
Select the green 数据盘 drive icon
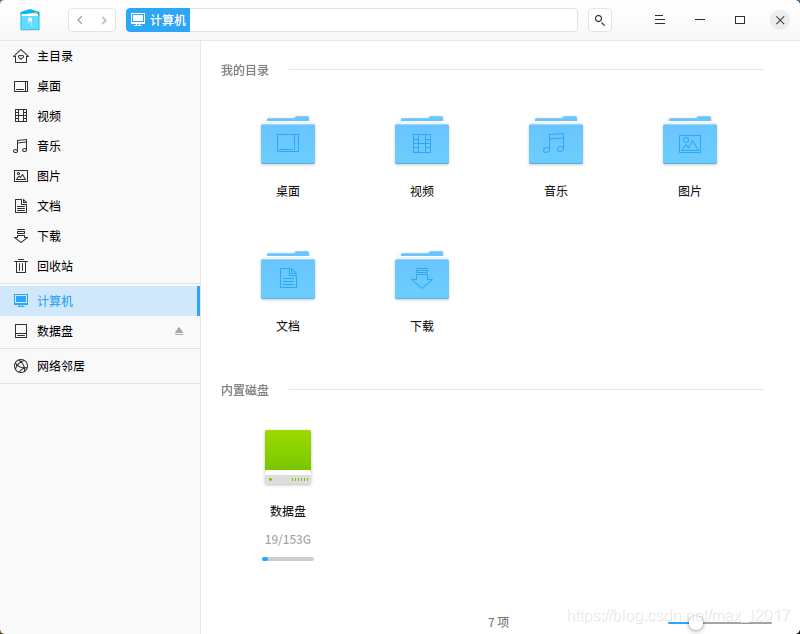pos(288,457)
